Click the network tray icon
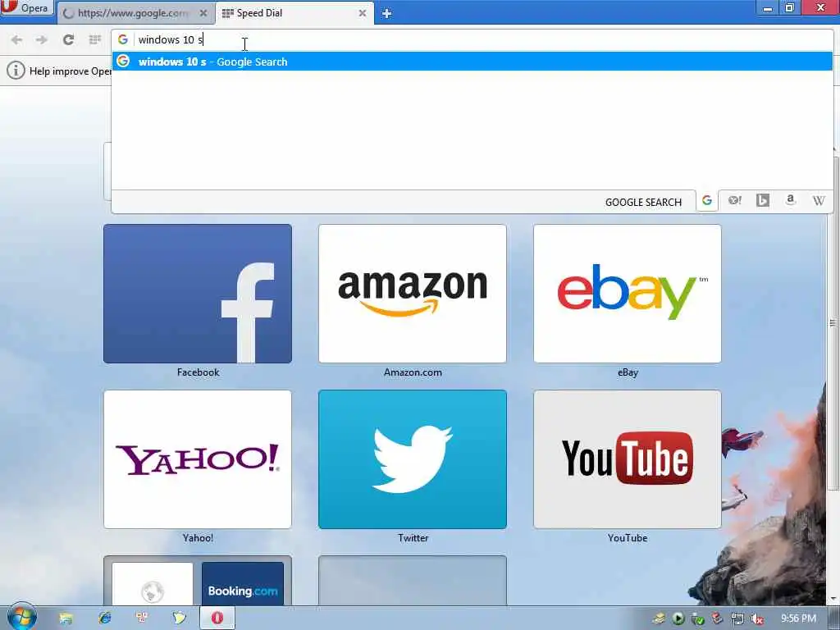 coord(737,619)
